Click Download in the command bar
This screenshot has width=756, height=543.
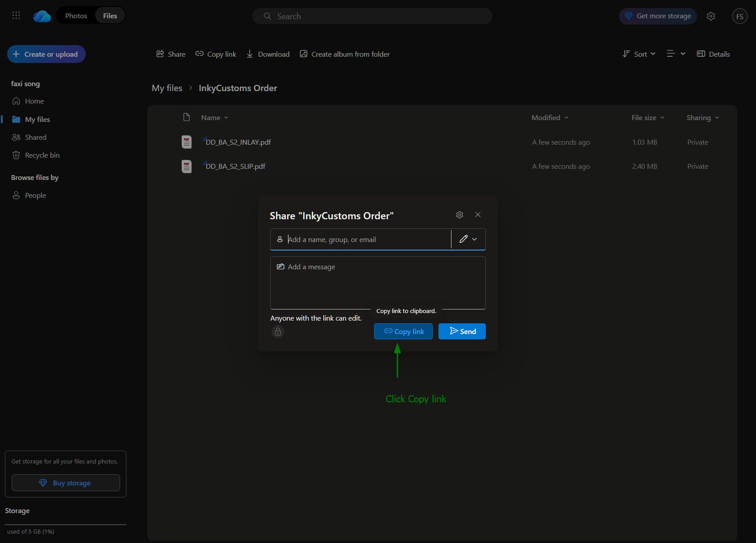click(x=268, y=54)
